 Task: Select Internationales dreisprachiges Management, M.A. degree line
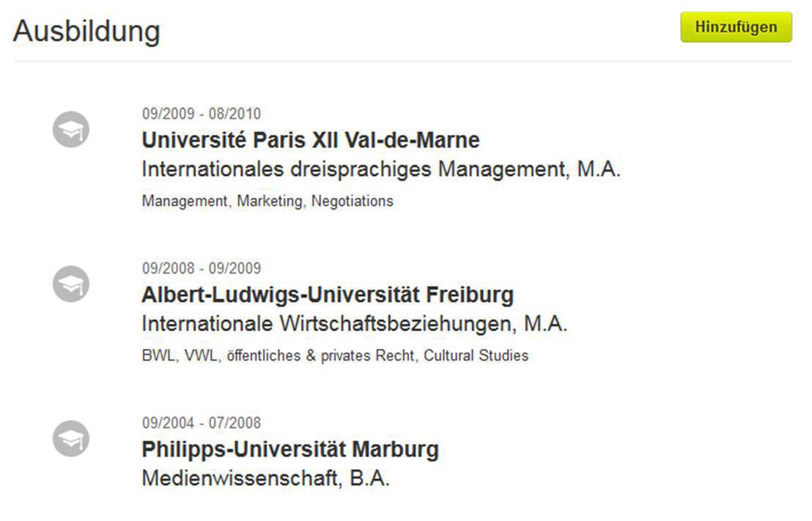[x=381, y=169]
